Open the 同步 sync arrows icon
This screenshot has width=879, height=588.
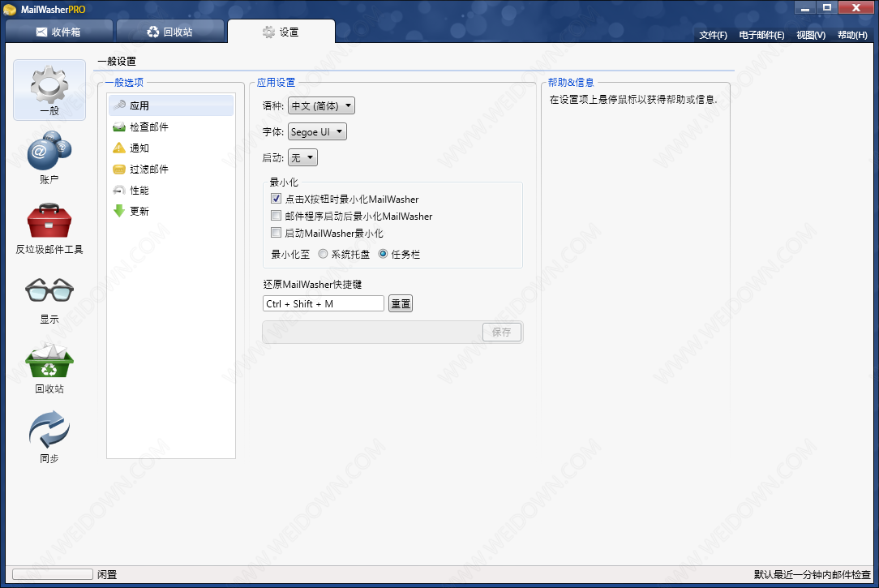pyautogui.click(x=49, y=429)
